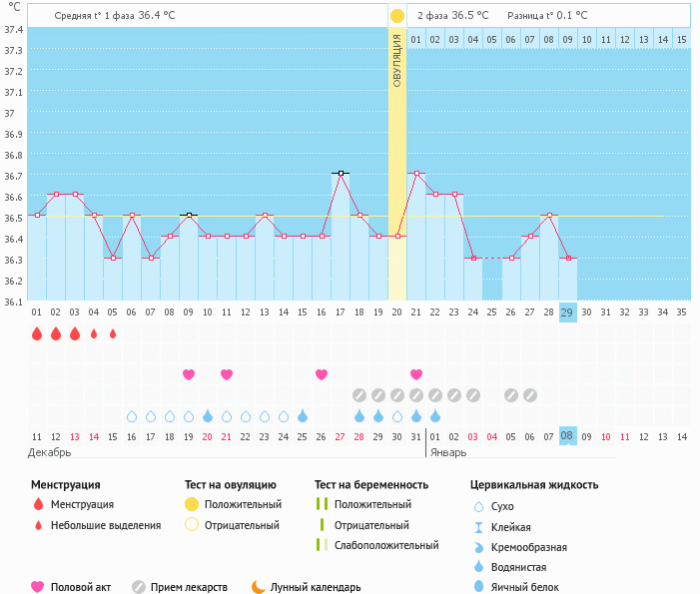Click the menstruation drop on cycle day 01
Image resolution: width=700 pixels, height=594 pixels.
37,334
